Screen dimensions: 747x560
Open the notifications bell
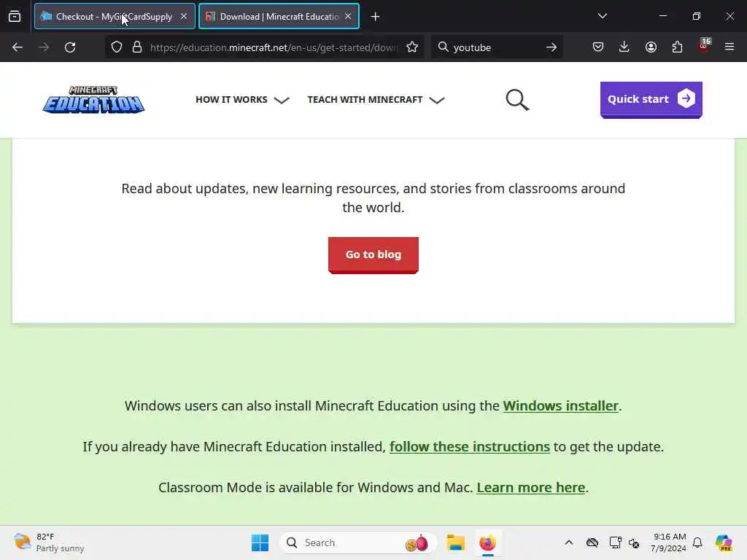(697, 542)
